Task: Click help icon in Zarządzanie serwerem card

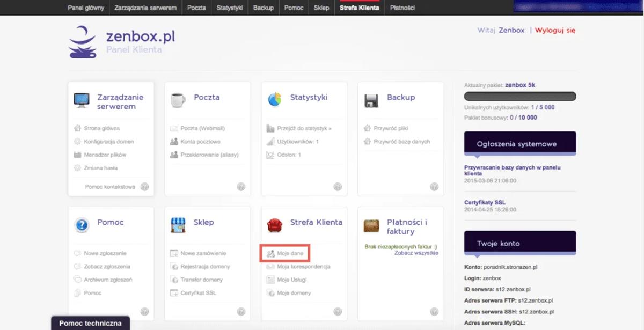Action: coord(144,187)
